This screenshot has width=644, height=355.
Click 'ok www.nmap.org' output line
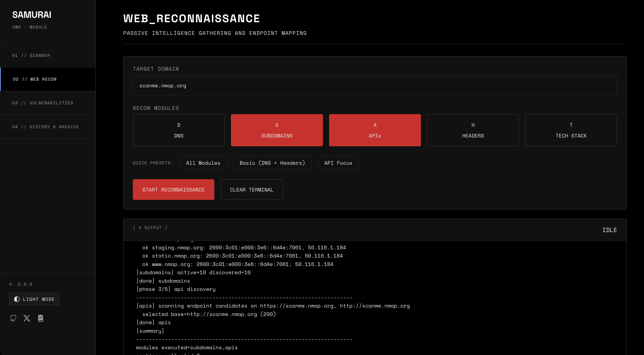click(x=238, y=264)
